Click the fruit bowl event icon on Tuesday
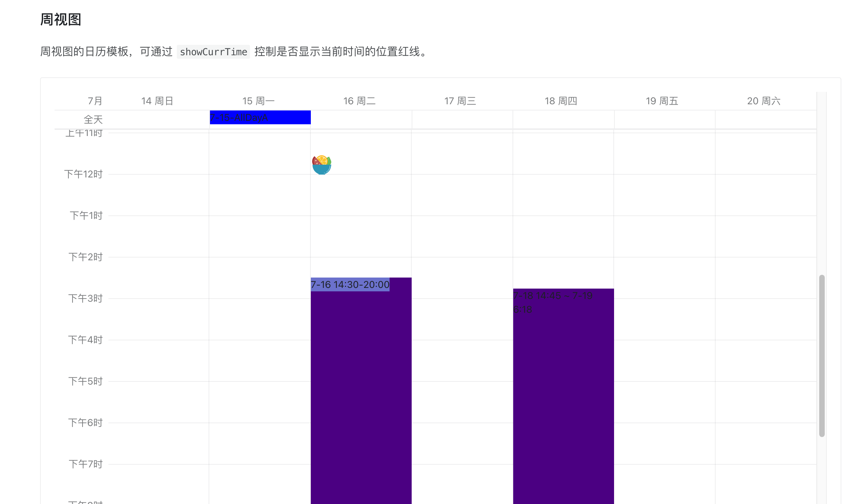This screenshot has width=842, height=504. pos(322,165)
